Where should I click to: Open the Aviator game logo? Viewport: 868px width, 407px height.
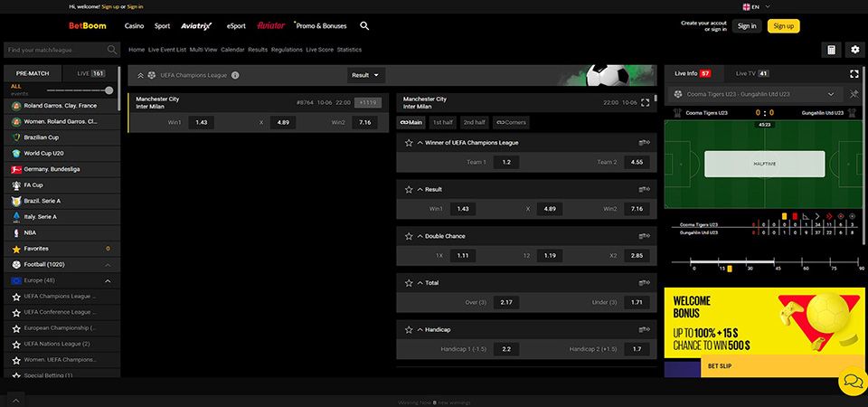pyautogui.click(x=270, y=25)
